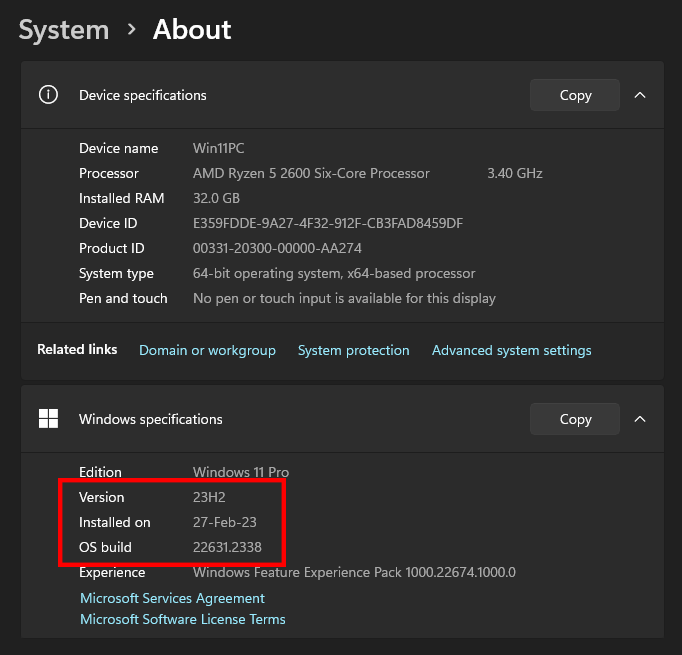Click the 3.40 GHz processor speed
Image resolution: width=682 pixels, height=655 pixels.
[x=515, y=173]
